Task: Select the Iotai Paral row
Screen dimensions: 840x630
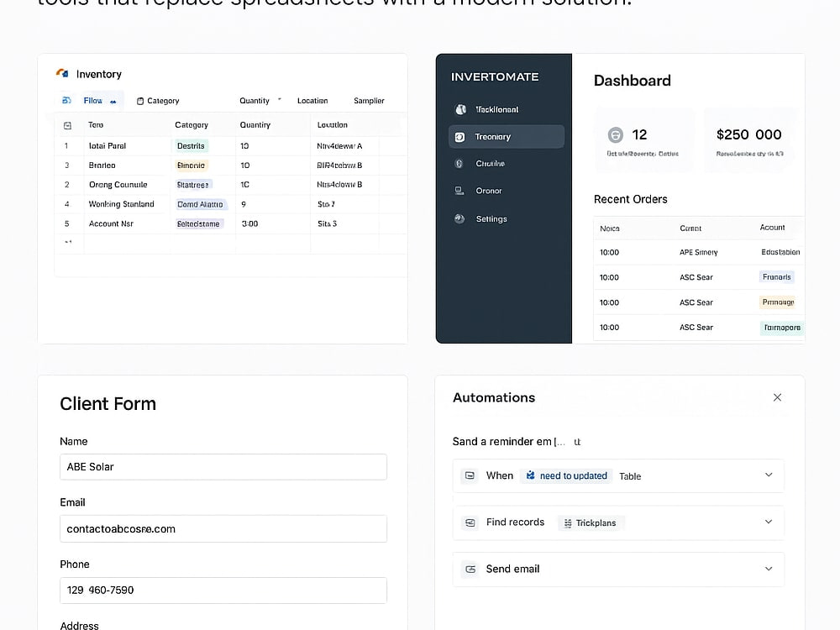Action: click(x=230, y=145)
